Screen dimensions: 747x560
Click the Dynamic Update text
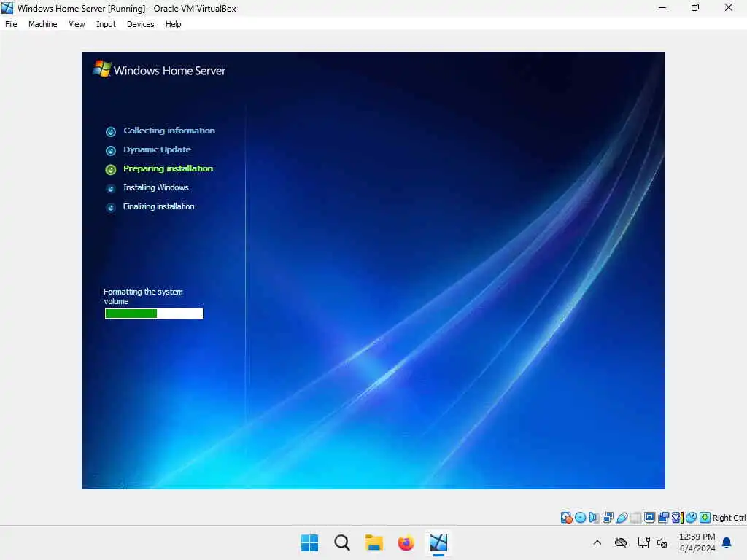[158, 149]
